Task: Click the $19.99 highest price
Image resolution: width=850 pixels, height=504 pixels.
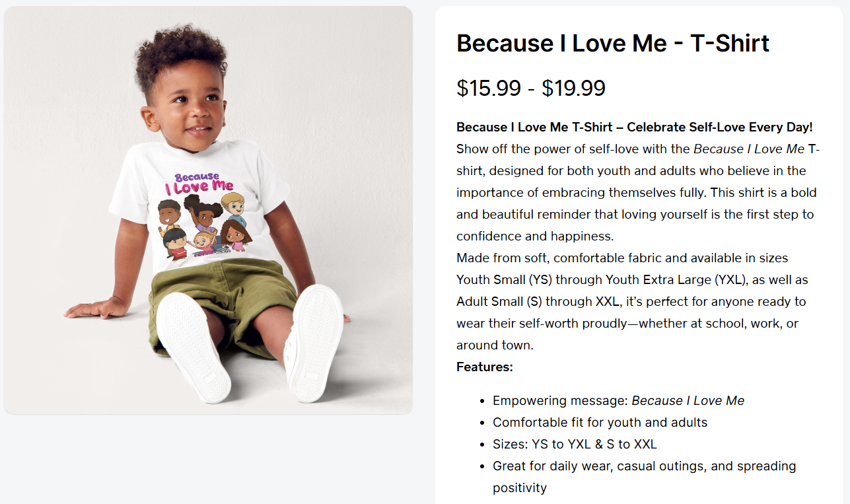Action: click(x=573, y=89)
